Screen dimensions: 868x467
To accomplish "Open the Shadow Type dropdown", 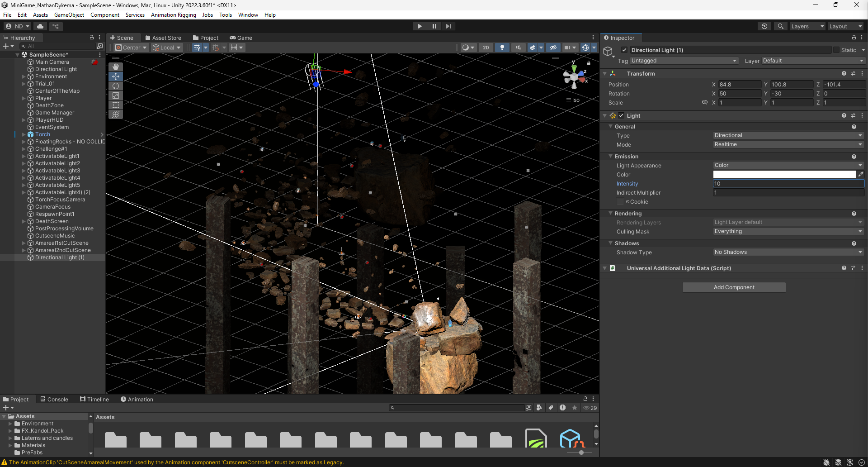I will (788, 253).
